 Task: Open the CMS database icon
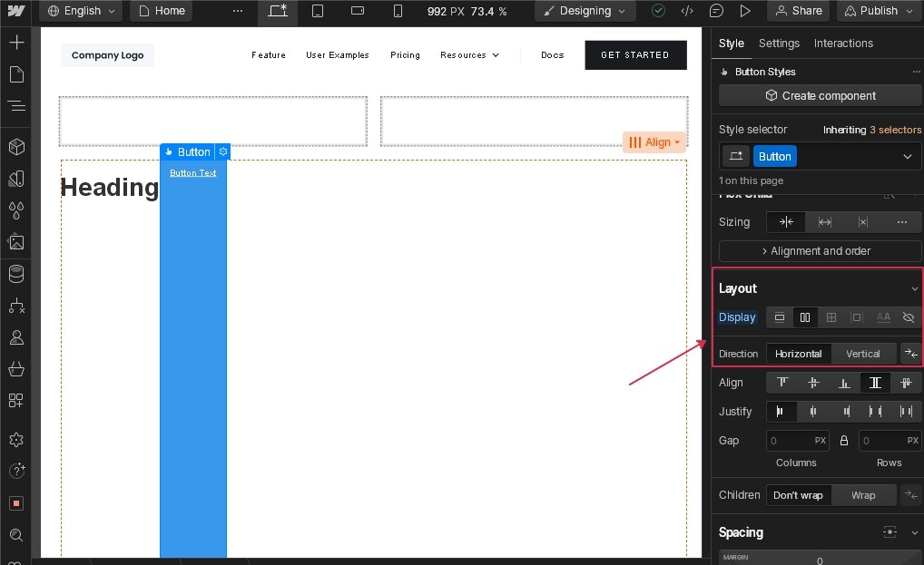pos(16,274)
